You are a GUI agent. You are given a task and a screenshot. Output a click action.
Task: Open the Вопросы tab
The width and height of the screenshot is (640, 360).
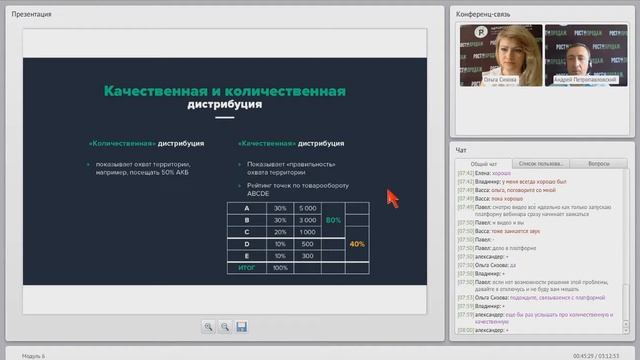coord(598,164)
